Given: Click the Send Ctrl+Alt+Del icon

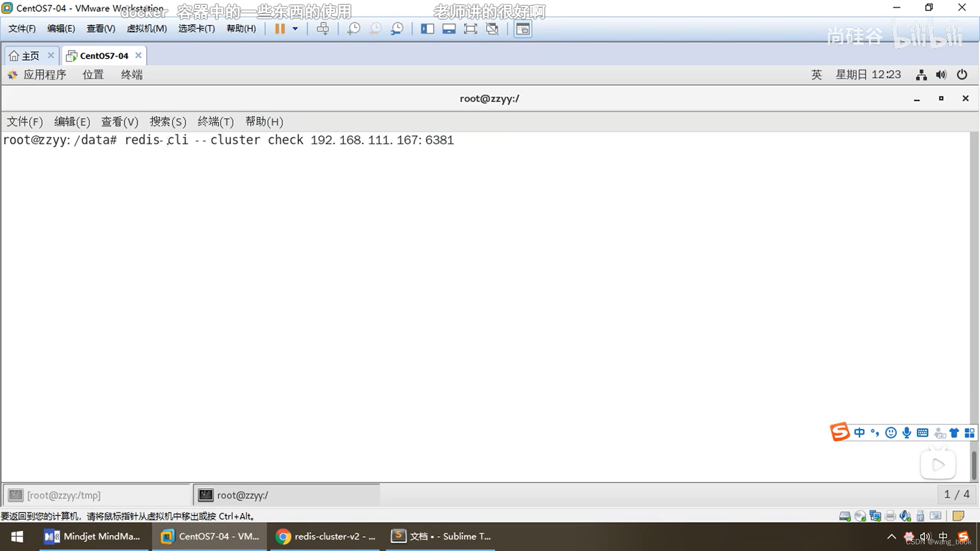Looking at the screenshot, I should coord(323,29).
